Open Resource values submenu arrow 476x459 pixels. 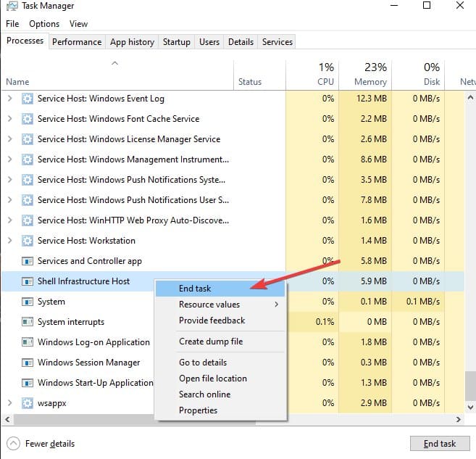click(276, 305)
